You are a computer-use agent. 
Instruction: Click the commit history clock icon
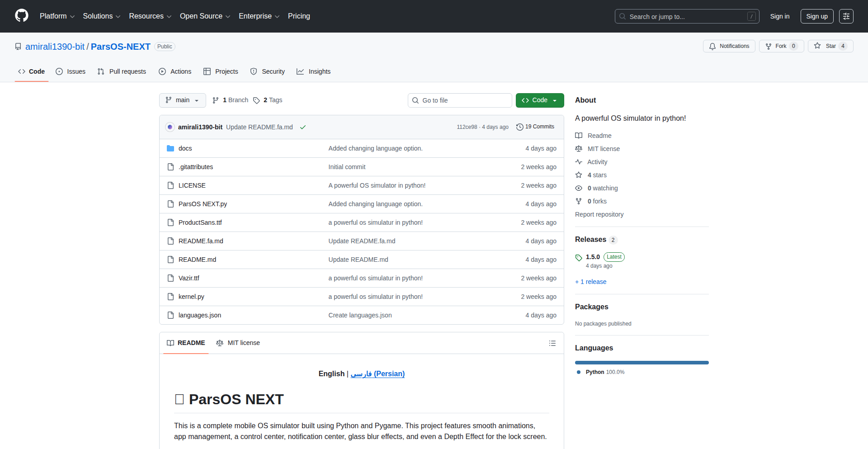(519, 127)
